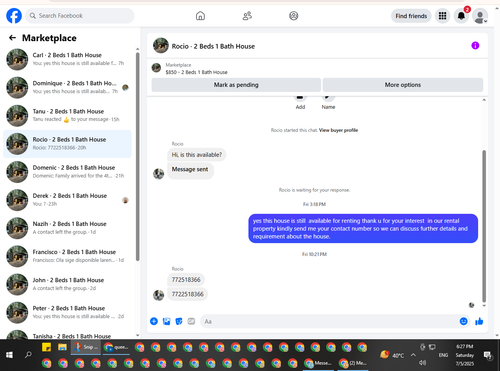Click the Add members icon
The image size is (500, 371).
coord(300,97)
